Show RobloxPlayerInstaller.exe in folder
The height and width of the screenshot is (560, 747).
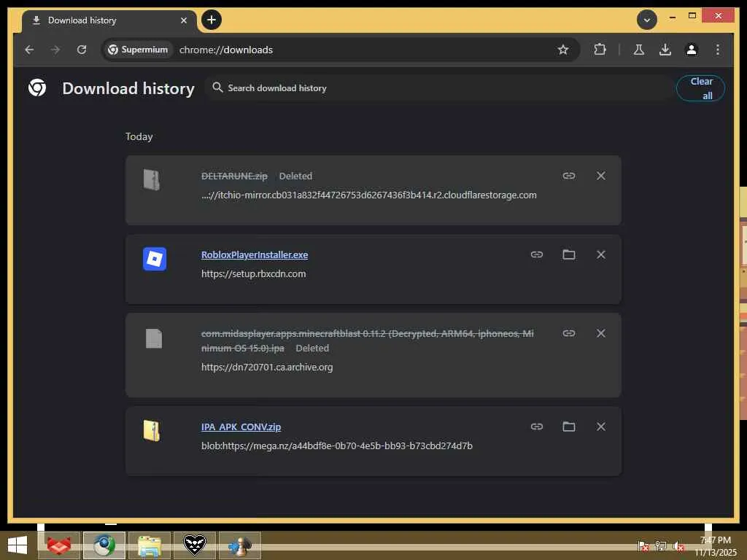(569, 254)
